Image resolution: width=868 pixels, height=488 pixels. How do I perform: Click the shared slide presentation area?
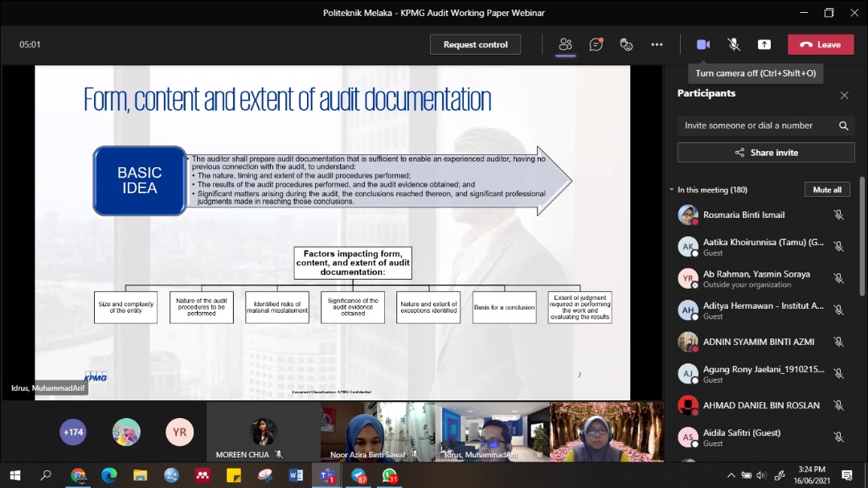click(x=332, y=232)
